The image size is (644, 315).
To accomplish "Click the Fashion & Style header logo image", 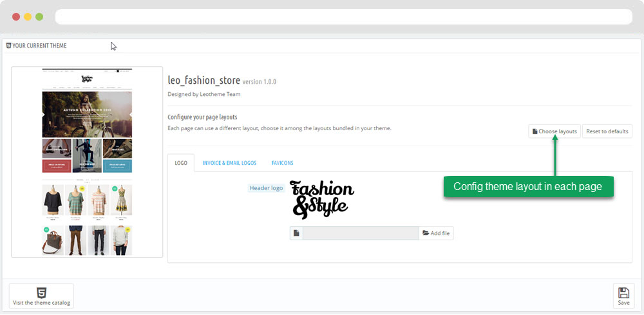I will (321, 198).
